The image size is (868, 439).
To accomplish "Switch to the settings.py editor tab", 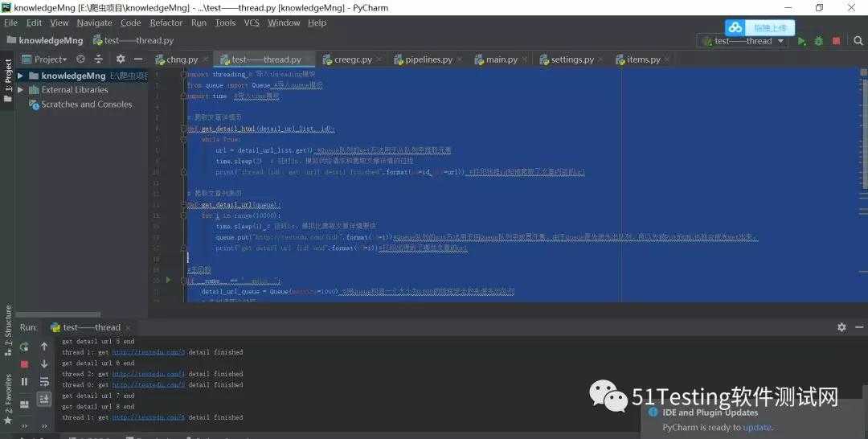I will [x=572, y=59].
